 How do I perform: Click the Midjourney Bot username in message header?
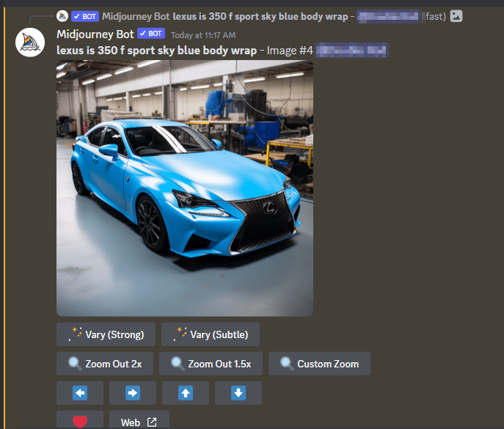click(95, 34)
